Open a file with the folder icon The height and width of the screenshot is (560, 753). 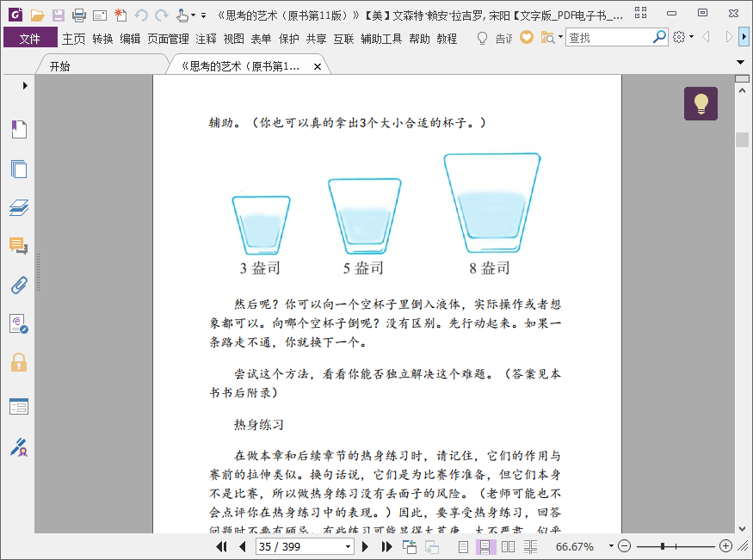[38, 15]
